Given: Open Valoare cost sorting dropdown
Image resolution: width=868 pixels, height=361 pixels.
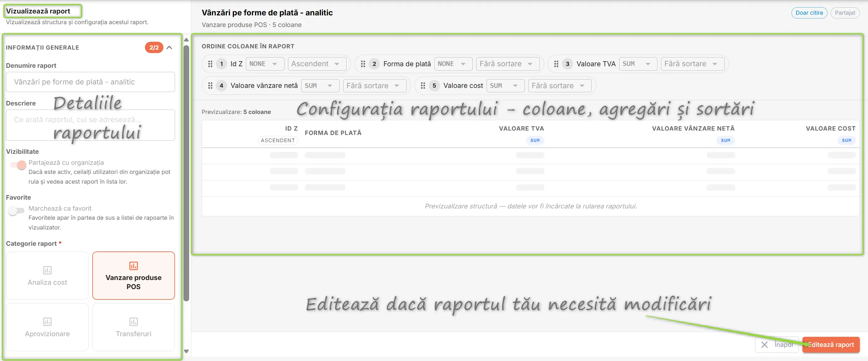Looking at the screenshot, I should (560, 86).
